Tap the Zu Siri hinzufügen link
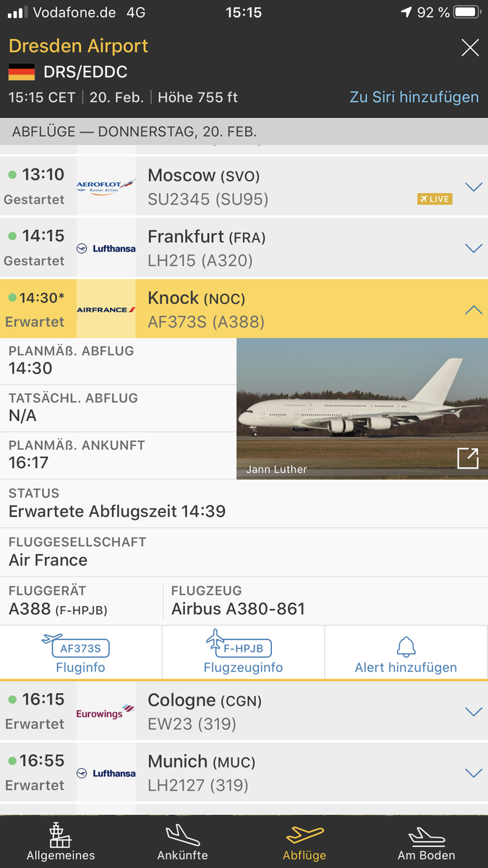The width and height of the screenshot is (488, 868). coord(414,97)
